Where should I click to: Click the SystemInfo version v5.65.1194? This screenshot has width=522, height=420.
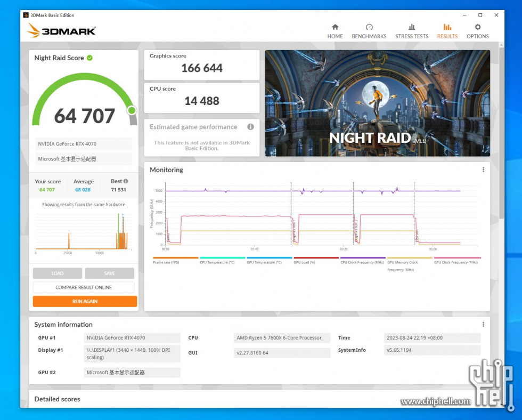[432, 350]
